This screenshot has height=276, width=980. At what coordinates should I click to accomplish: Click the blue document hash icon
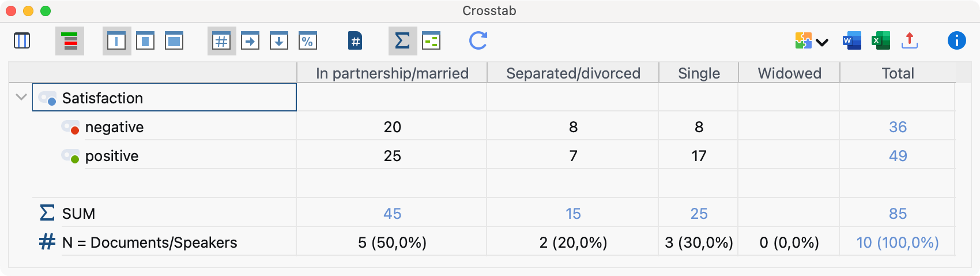point(355,41)
